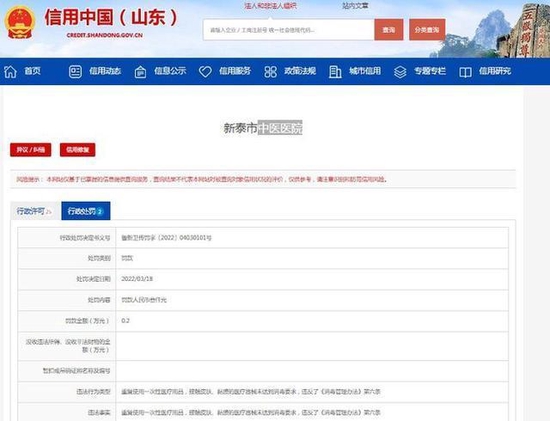Click the national emblem logo
550x421 pixels.
pyautogui.click(x=19, y=22)
